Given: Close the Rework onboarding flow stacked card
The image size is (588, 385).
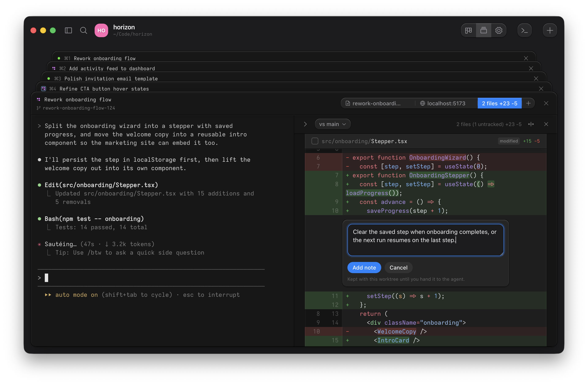Looking at the screenshot, I should click(x=526, y=58).
